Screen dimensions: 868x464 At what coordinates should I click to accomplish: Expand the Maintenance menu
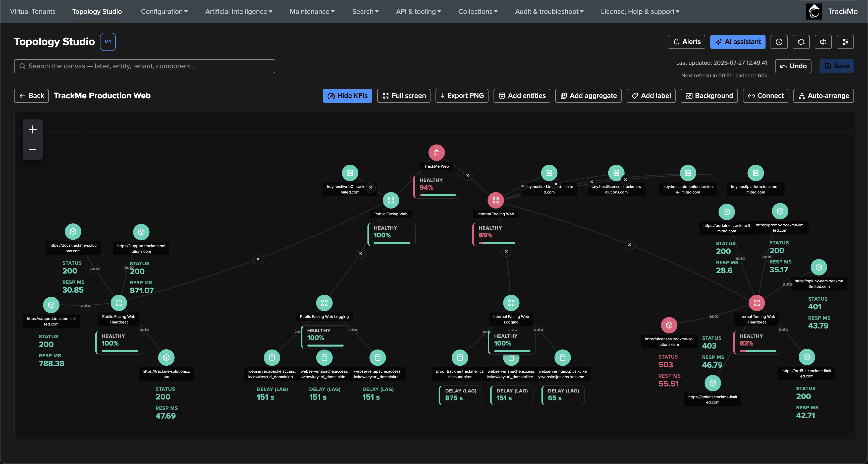click(312, 12)
